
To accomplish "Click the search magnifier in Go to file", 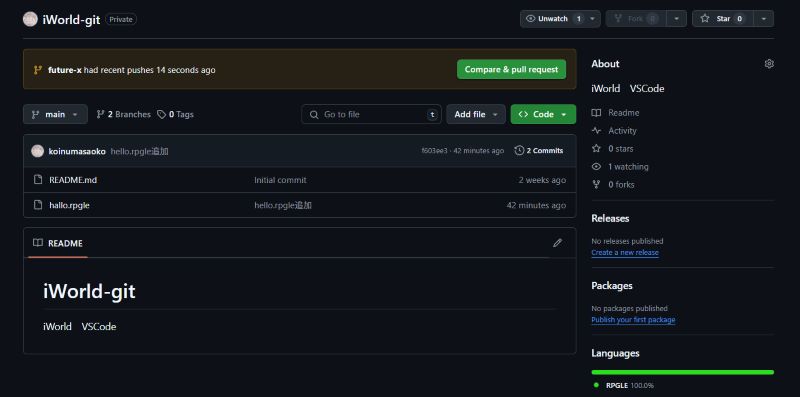I will pos(314,114).
